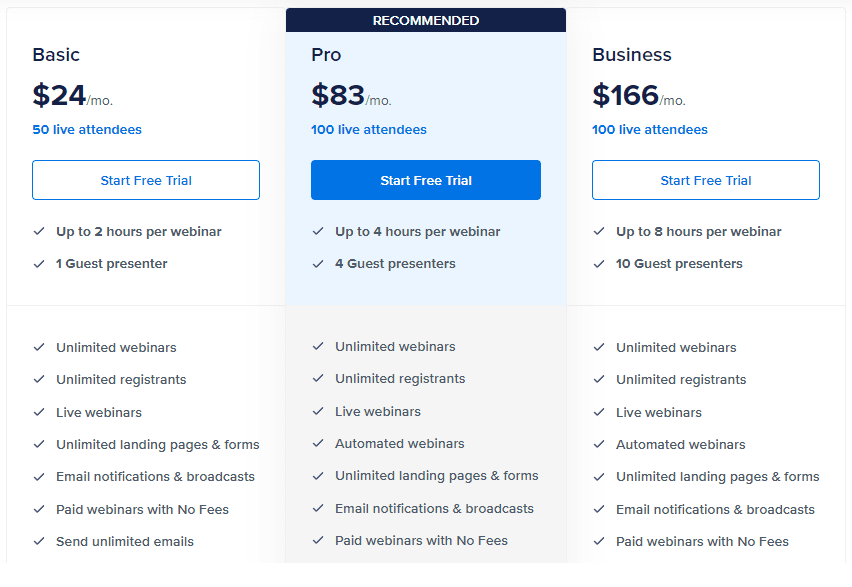
Task: Click Start Free Trial under Business plan
Action: point(706,180)
